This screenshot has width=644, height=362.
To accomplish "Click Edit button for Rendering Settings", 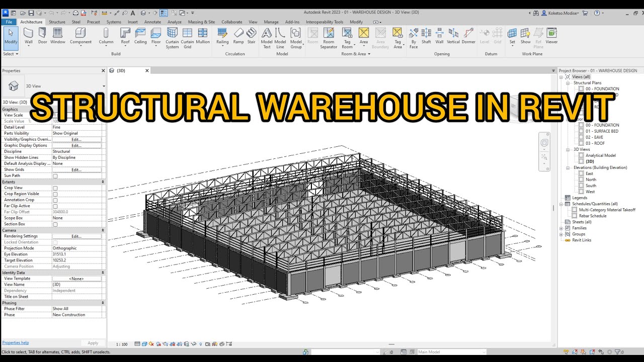I will (76, 236).
